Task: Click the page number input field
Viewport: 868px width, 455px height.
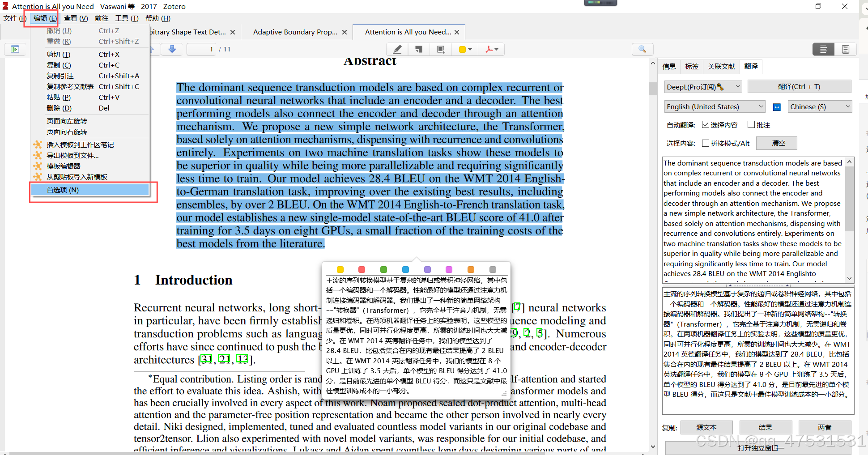Action: click(x=202, y=49)
